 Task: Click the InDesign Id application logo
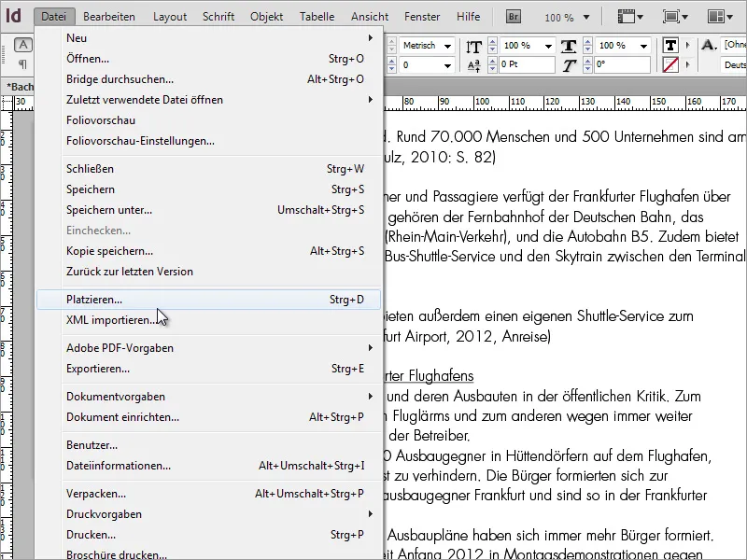[x=14, y=16]
